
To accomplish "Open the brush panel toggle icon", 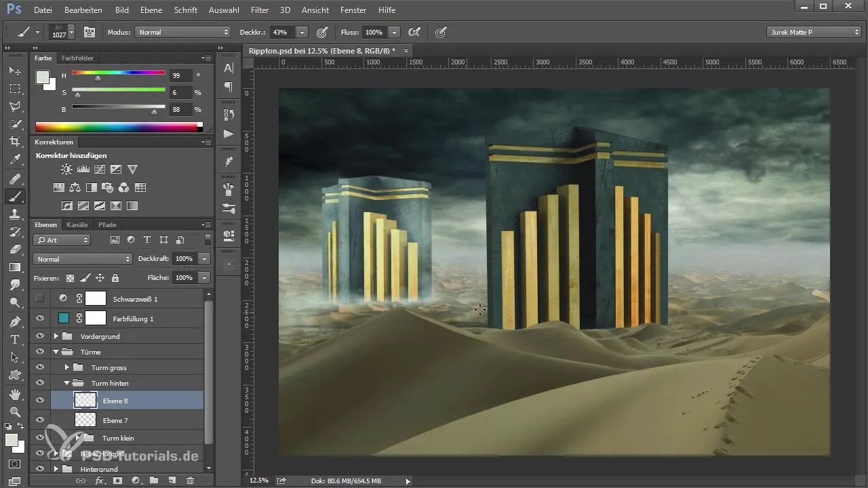I will [x=89, y=32].
